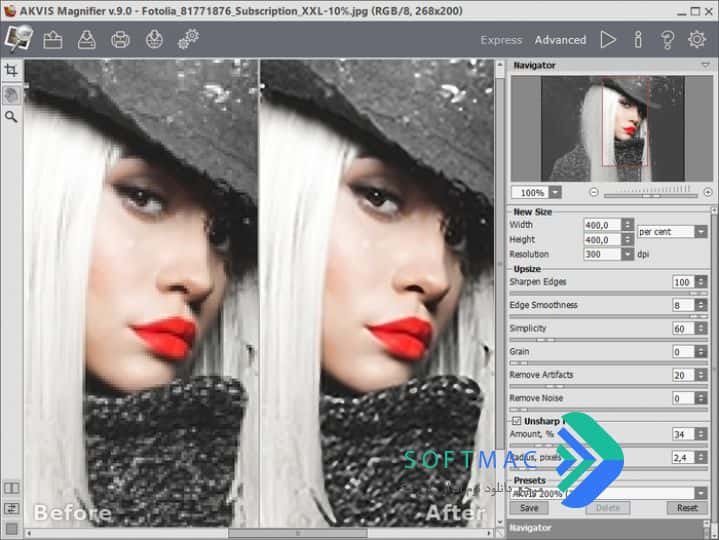Click the Width value field
Viewport: 719px width, 540px height.
tap(603, 225)
